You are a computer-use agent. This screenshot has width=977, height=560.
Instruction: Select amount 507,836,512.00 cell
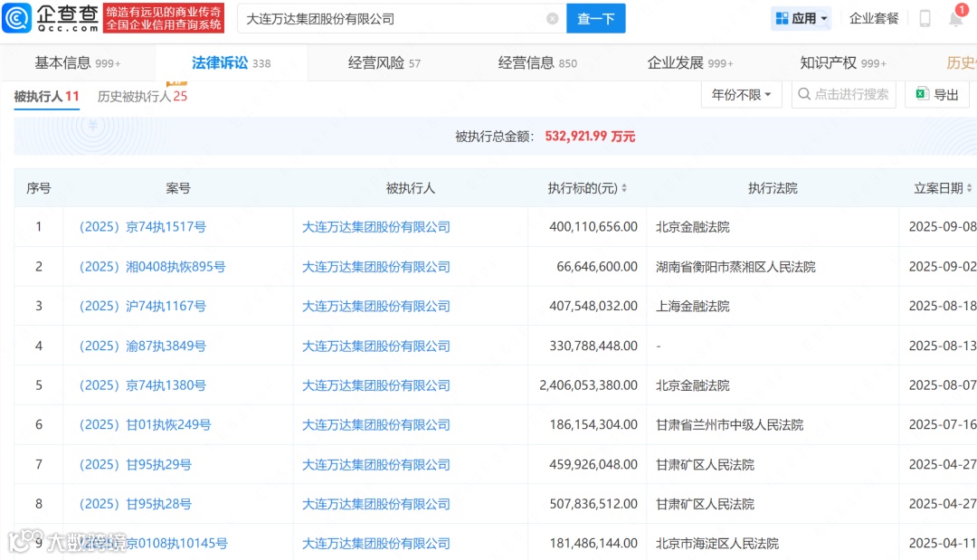coord(593,504)
